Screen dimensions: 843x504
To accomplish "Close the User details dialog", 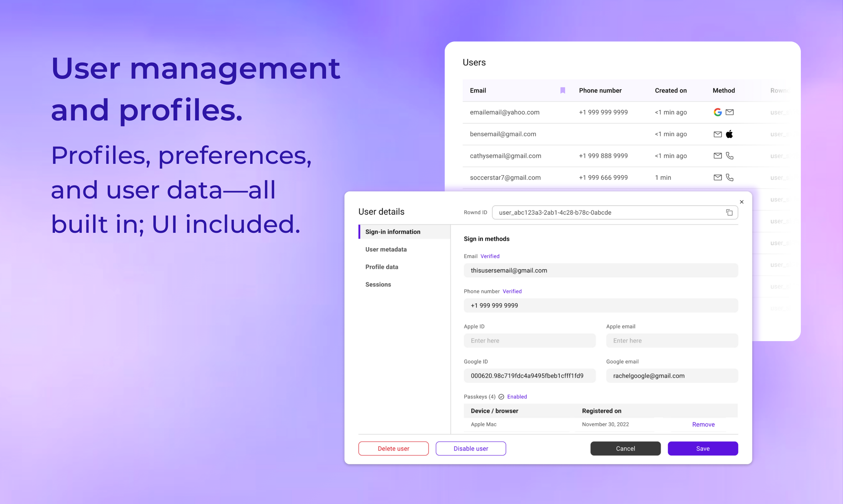I will [x=742, y=202].
